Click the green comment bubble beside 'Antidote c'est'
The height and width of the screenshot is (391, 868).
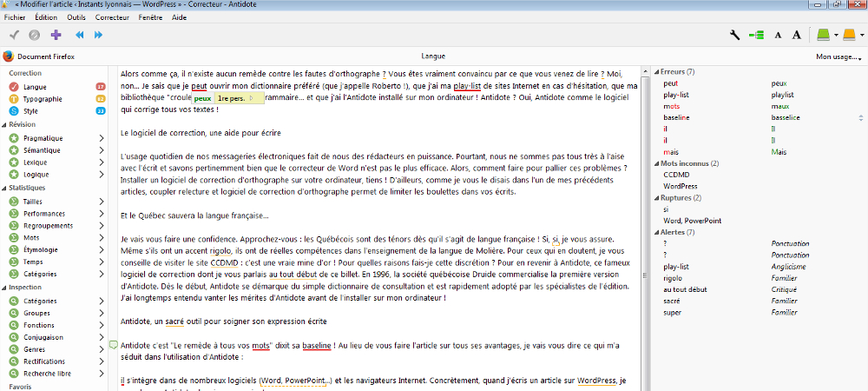coord(114,346)
